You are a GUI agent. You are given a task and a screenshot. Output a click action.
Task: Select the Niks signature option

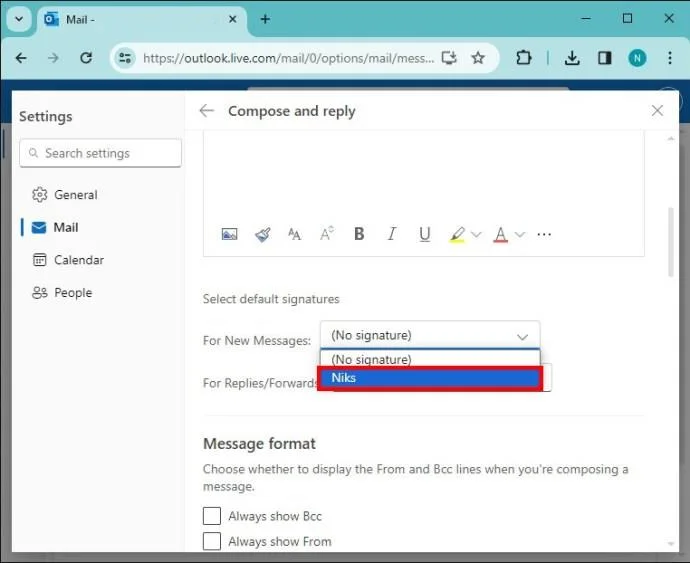pyautogui.click(x=430, y=378)
